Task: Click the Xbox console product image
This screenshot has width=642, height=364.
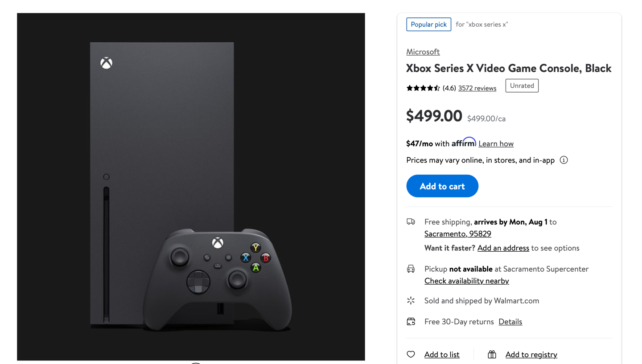Action: click(191, 186)
